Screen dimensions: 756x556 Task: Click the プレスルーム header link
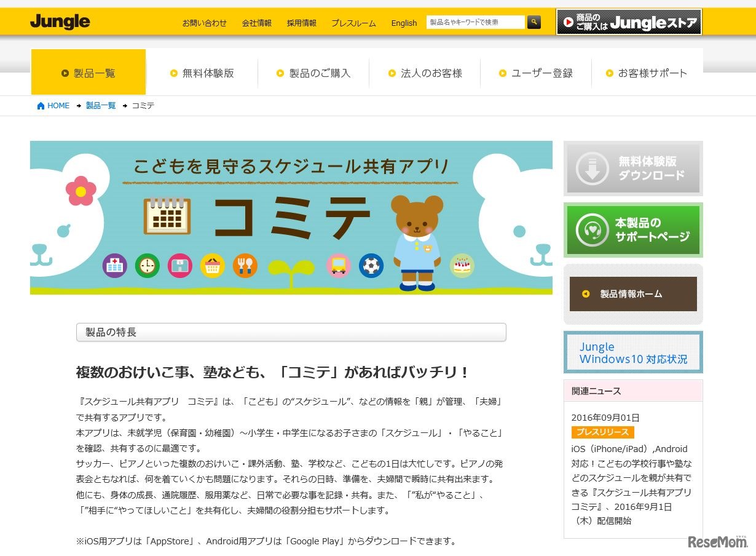pyautogui.click(x=353, y=23)
